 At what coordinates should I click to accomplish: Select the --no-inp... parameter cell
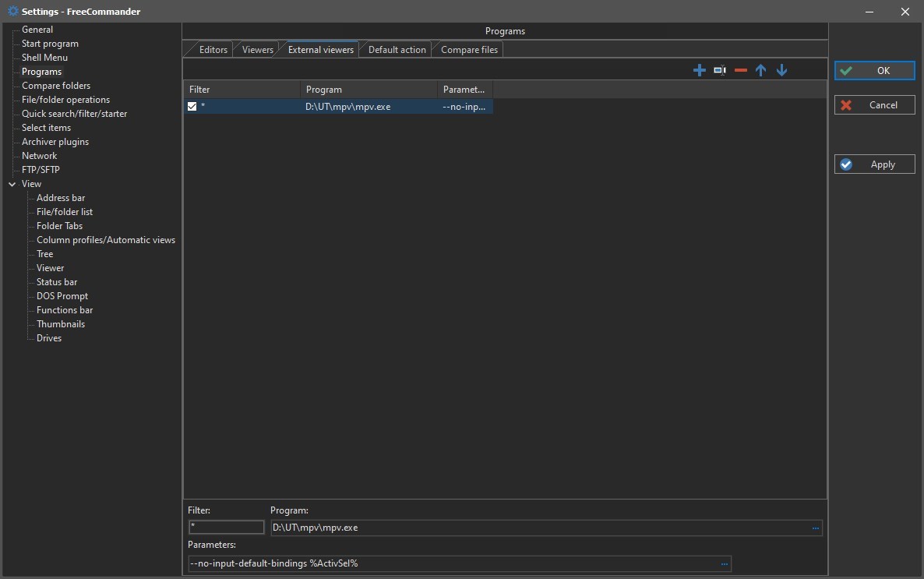click(x=464, y=107)
